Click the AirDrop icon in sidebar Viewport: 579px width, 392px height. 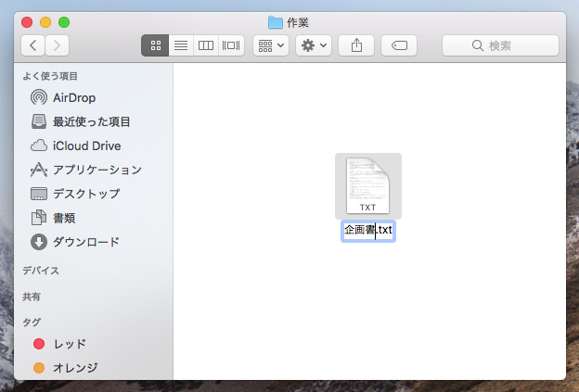tap(39, 97)
